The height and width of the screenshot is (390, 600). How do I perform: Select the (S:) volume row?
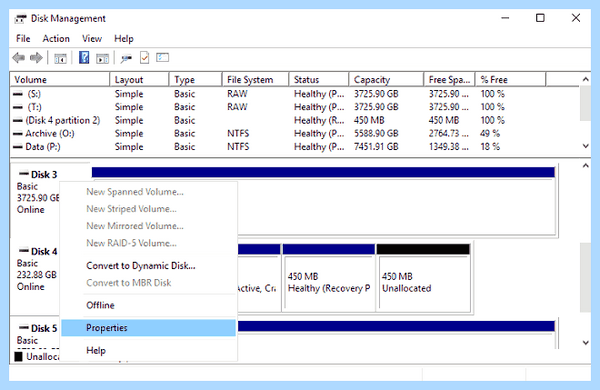coord(295,94)
